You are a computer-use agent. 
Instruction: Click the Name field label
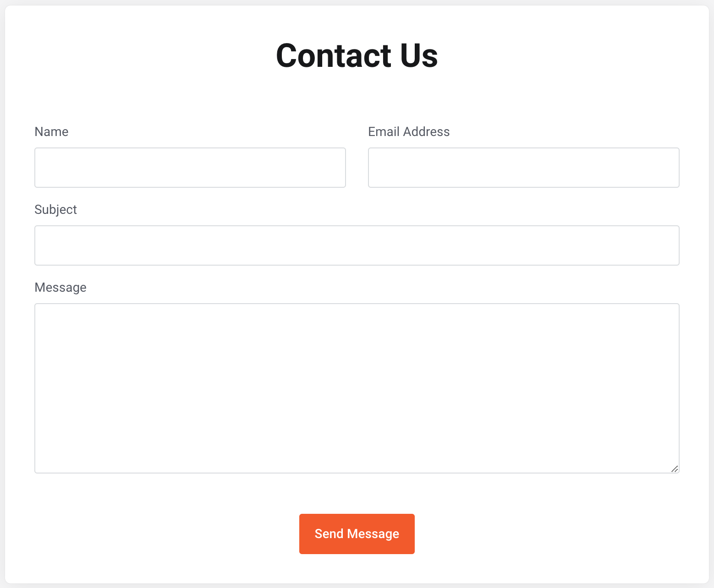51,132
